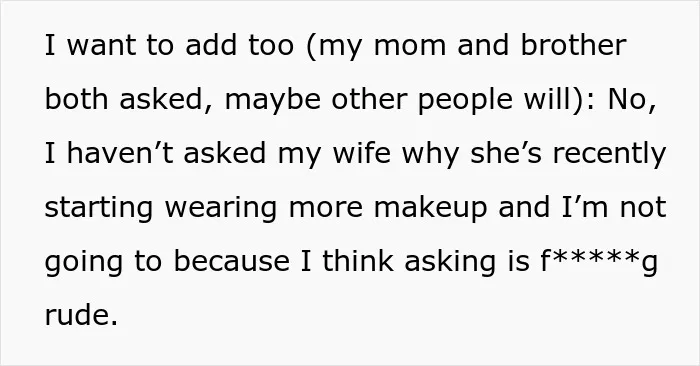Click the word "because" in fifth line
Image resolution: width=700 pixels, height=366 pixels.
pos(231,261)
